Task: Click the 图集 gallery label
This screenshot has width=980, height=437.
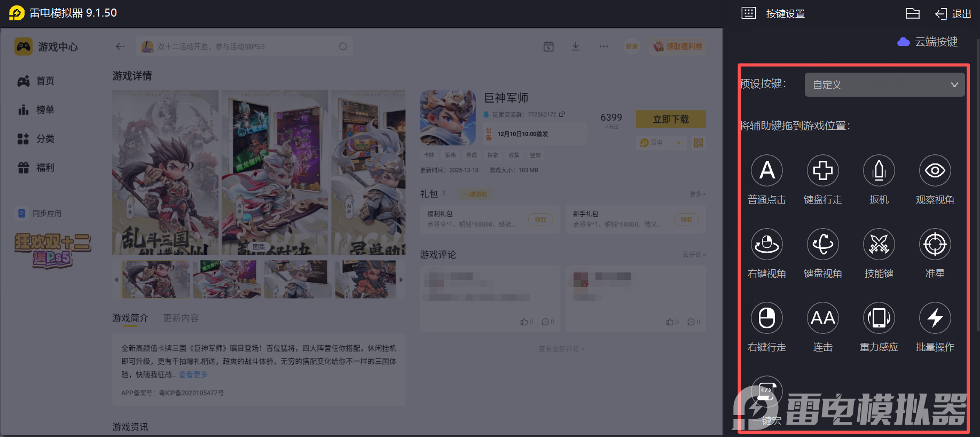Action: pyautogui.click(x=259, y=247)
